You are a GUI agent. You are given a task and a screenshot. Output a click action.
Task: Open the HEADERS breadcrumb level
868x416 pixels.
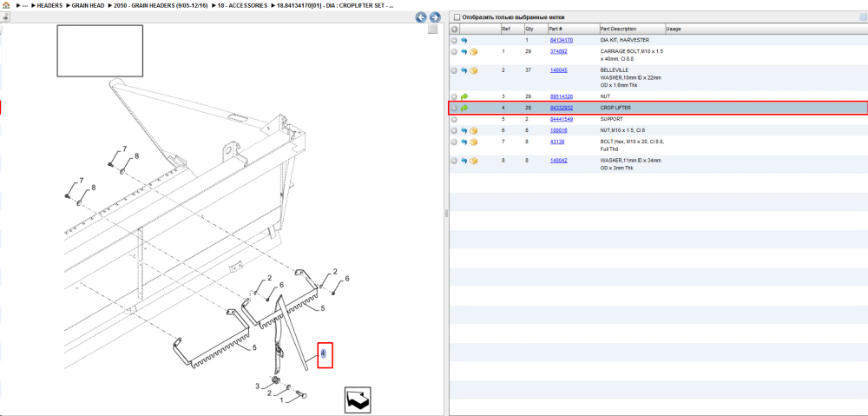[49, 5]
